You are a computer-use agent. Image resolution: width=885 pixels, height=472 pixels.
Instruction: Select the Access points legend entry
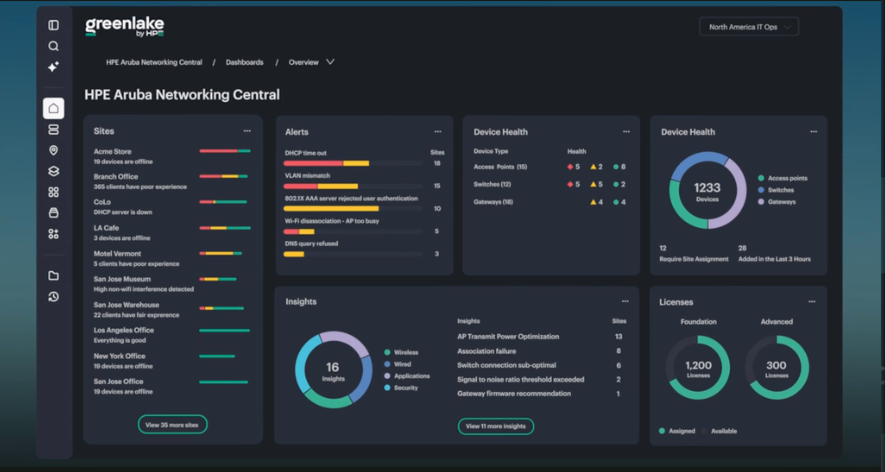(x=783, y=178)
